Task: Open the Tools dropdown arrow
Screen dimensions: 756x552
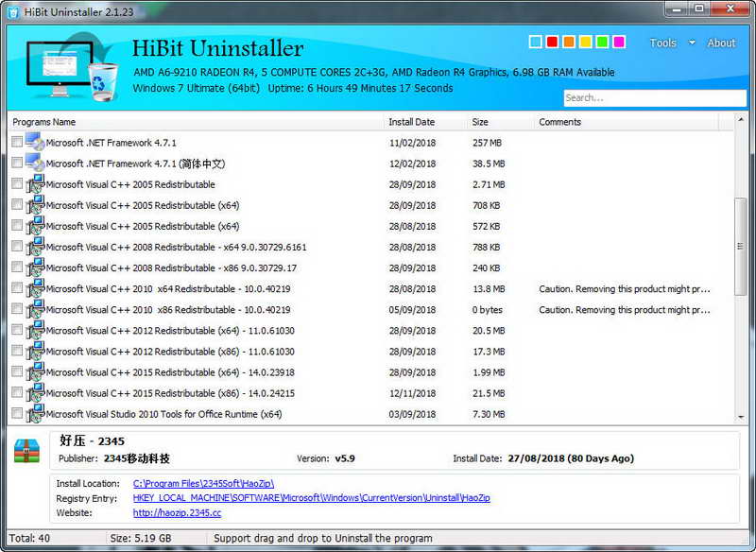Action: click(x=692, y=43)
